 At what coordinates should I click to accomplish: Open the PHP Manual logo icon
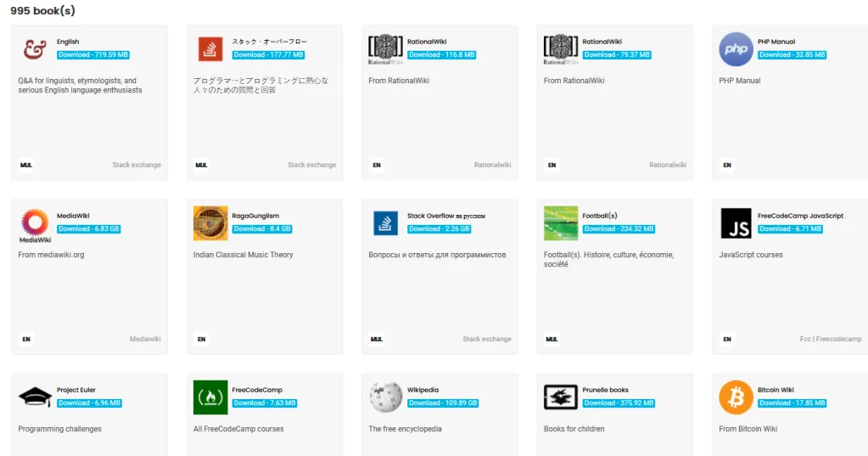(x=736, y=48)
